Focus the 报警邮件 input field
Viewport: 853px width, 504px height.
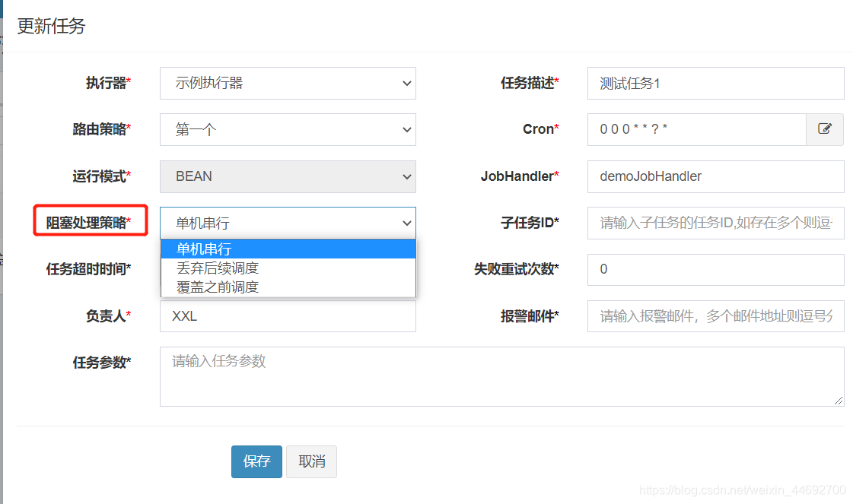click(715, 316)
